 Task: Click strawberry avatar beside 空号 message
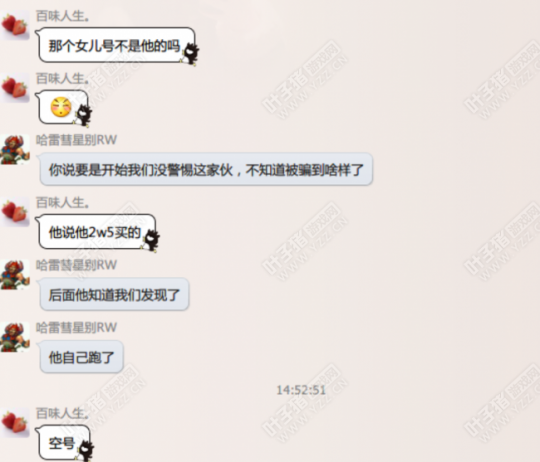tap(15, 422)
